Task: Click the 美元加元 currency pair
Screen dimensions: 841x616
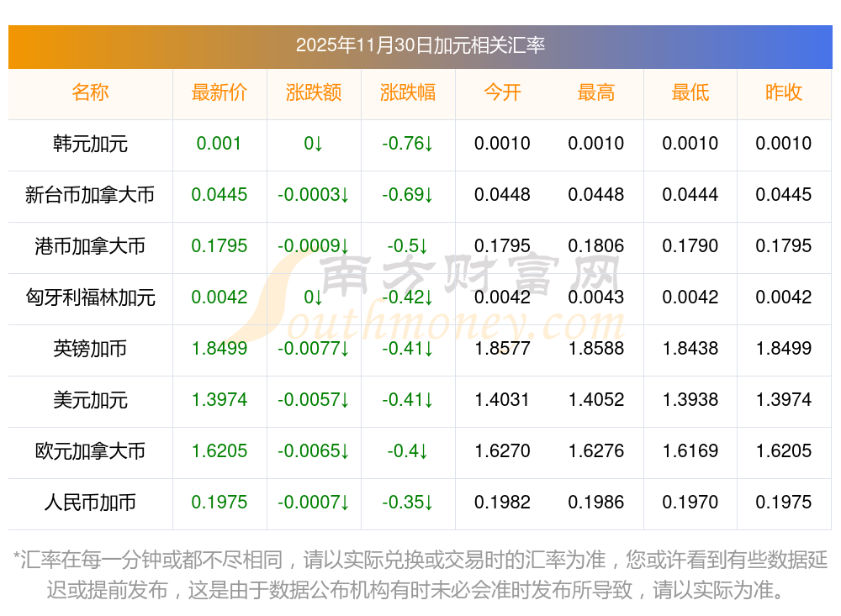Action: [90, 400]
